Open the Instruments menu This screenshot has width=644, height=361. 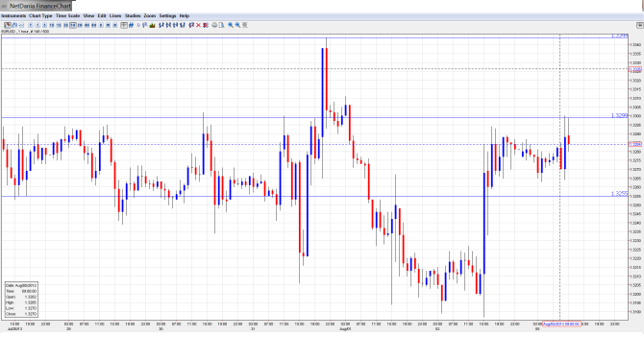point(13,15)
